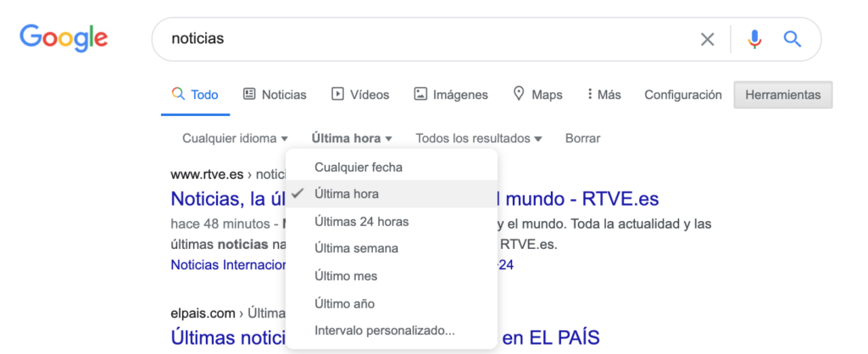Choose Últimas 24 horas option
The height and width of the screenshot is (354, 868).
click(392, 222)
